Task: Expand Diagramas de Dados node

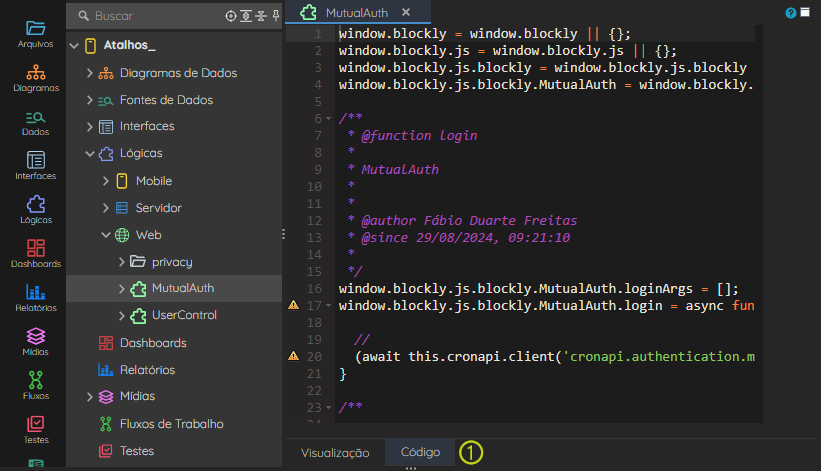Action: point(90,73)
